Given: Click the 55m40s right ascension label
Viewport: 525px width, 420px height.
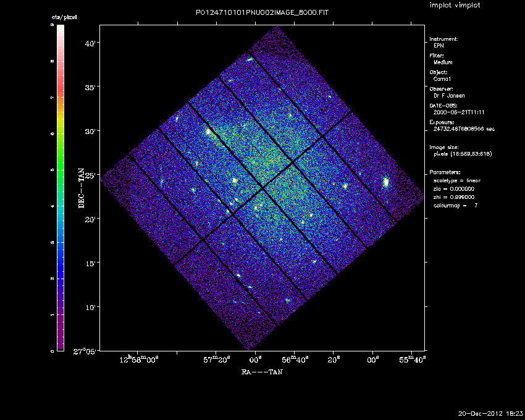Looking at the screenshot, I should click(413, 359).
